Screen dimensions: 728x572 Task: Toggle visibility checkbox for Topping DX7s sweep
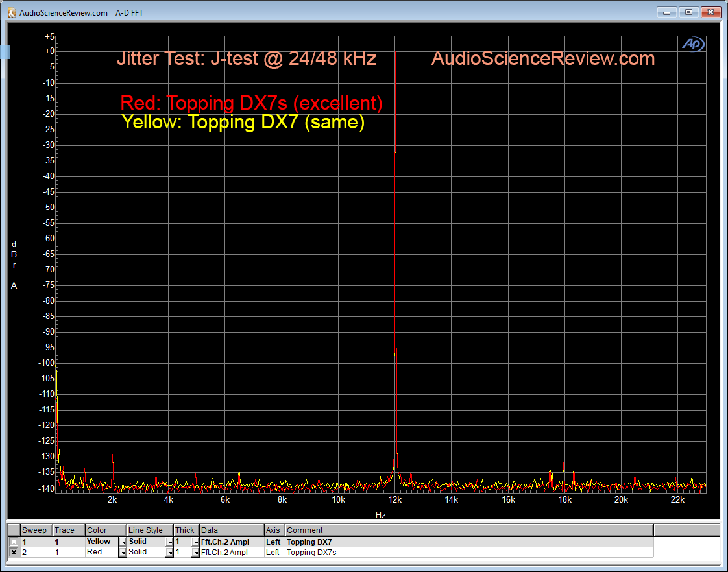[14, 552]
